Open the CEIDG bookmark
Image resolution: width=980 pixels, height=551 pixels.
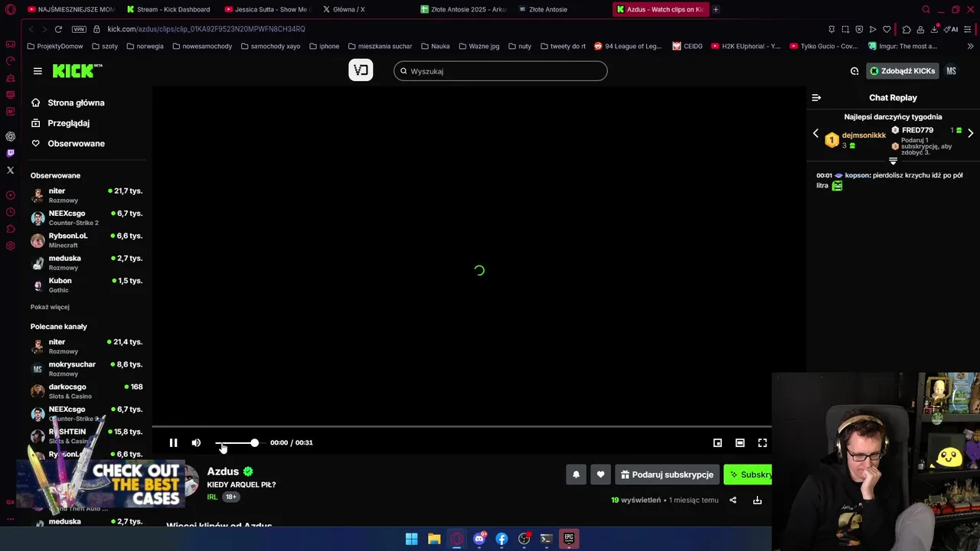pyautogui.click(x=688, y=46)
